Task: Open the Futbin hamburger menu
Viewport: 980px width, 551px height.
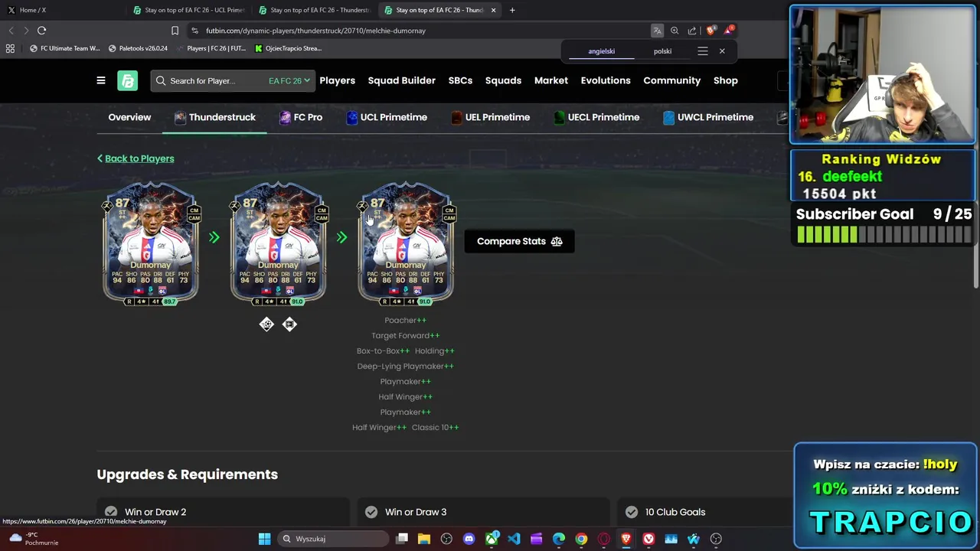Action: 100,80
